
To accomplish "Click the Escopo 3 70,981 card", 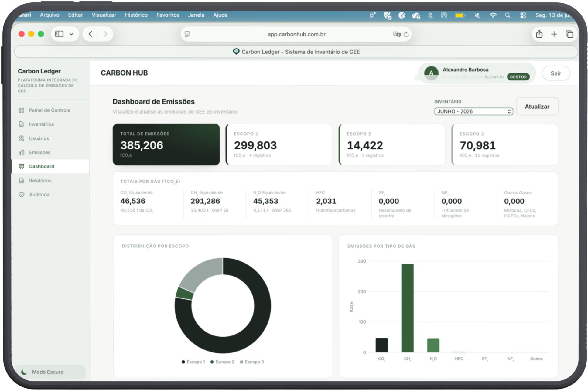I will 505,144.
